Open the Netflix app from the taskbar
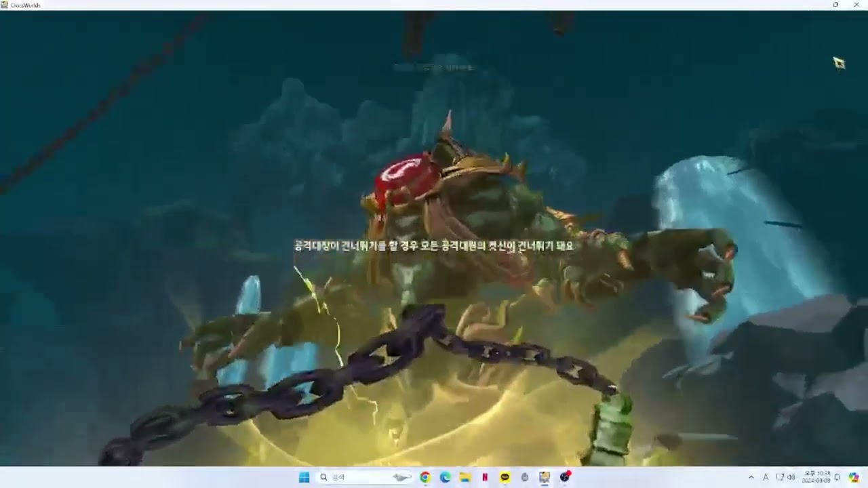The height and width of the screenshot is (488, 868). click(x=485, y=477)
